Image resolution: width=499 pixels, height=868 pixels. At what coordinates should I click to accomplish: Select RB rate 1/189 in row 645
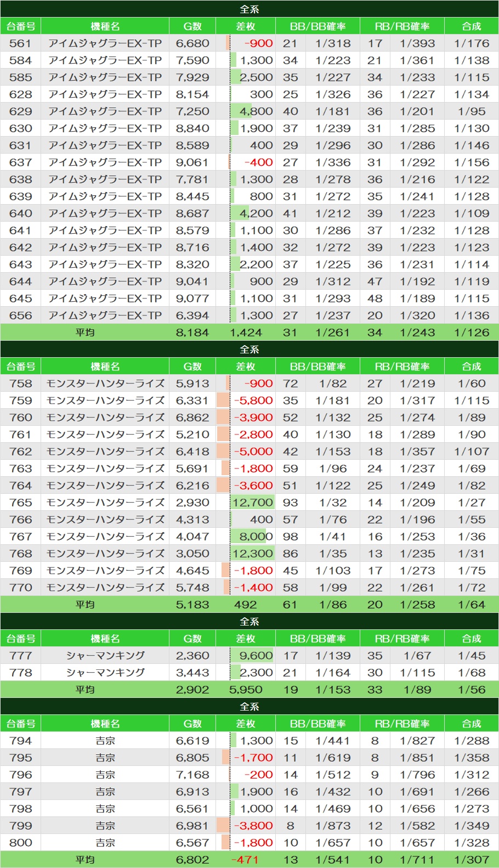[x=417, y=298]
